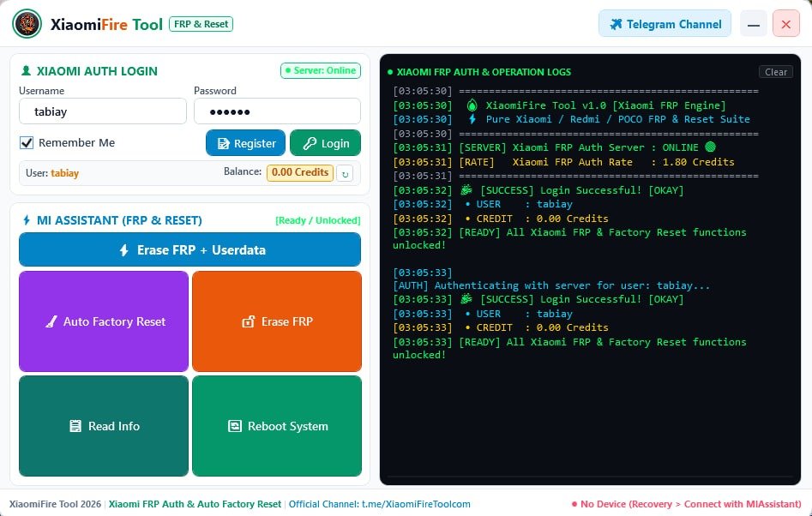Click the Login button
Image resolution: width=812 pixels, height=516 pixels.
(325, 143)
